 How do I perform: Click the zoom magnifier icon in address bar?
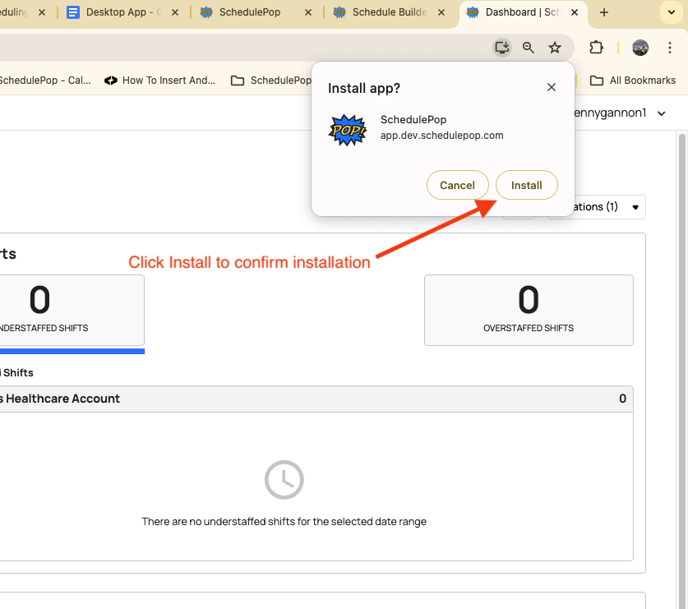[x=528, y=47]
